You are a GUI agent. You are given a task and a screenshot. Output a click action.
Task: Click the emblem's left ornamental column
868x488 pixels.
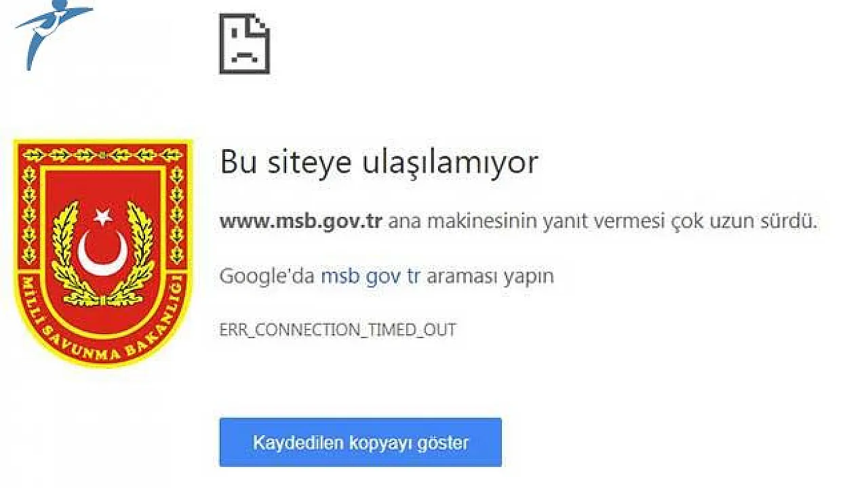[28, 216]
